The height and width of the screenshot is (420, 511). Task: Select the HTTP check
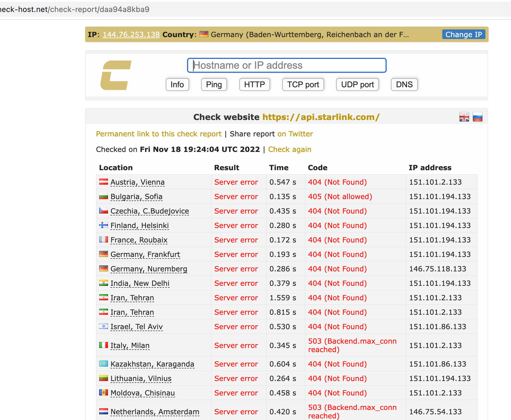tap(254, 85)
